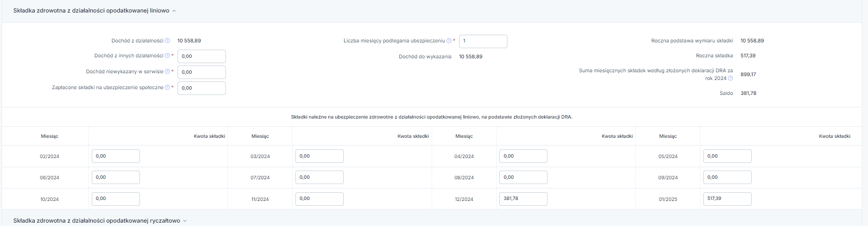Edit the 10/2024 contribution input
868x226 pixels.
click(116, 199)
